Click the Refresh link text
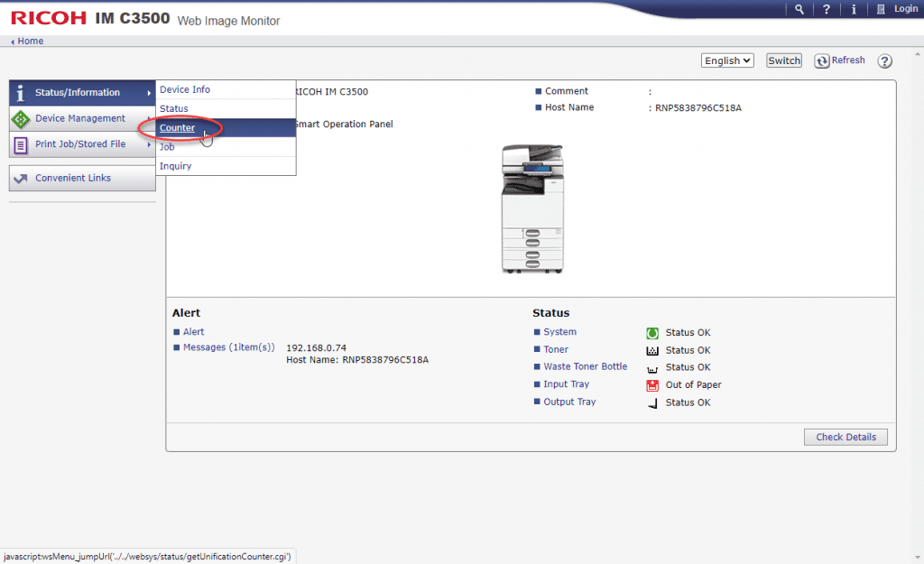Image resolution: width=924 pixels, height=564 pixels. coord(848,60)
